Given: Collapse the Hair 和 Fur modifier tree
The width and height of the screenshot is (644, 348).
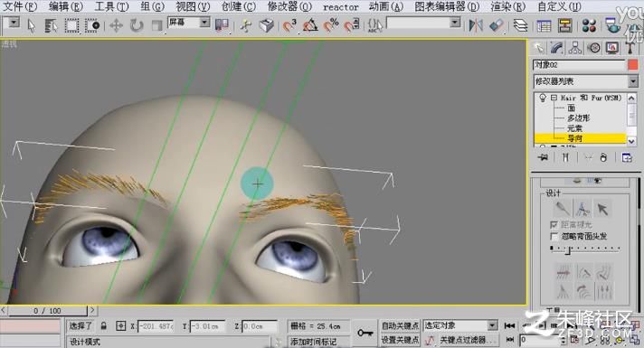Looking at the screenshot, I should (x=554, y=98).
